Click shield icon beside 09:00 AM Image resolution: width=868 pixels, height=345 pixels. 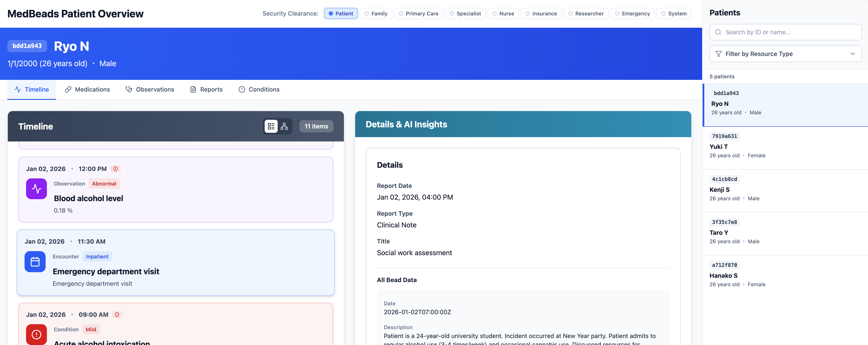click(x=117, y=315)
